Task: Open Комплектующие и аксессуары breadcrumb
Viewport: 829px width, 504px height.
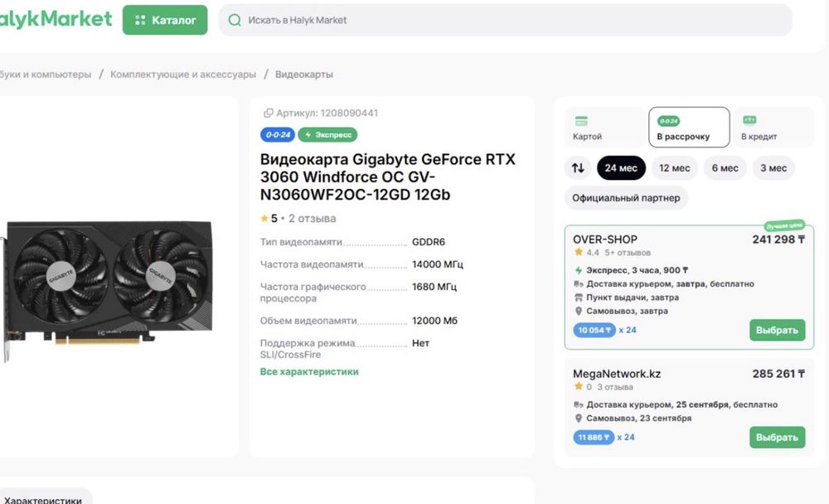Action: pyautogui.click(x=183, y=75)
